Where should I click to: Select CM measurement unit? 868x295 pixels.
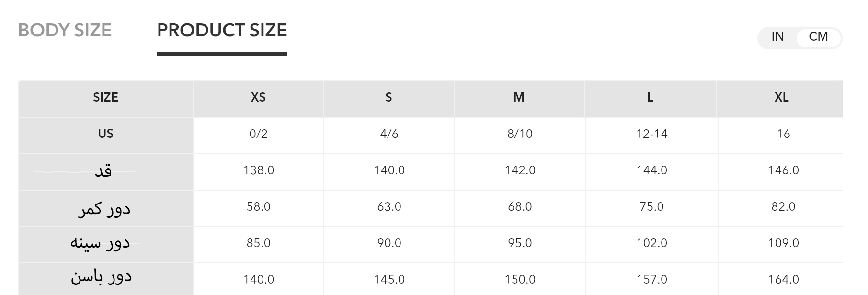point(818,37)
